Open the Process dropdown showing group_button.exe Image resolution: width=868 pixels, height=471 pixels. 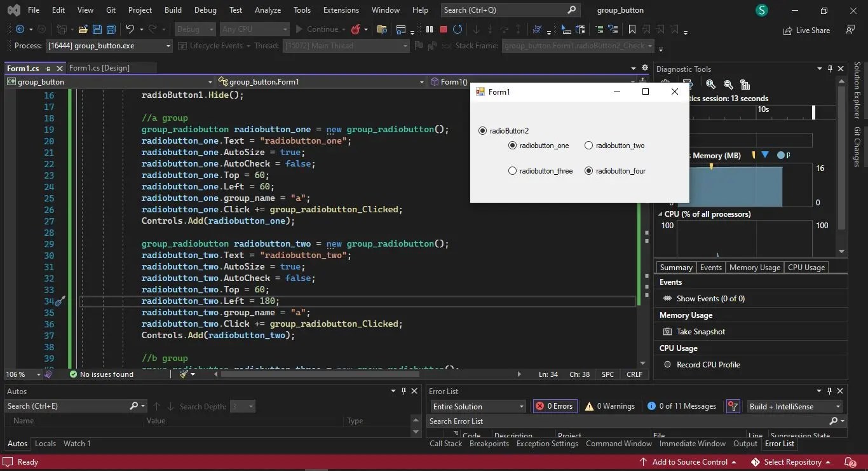(168, 45)
